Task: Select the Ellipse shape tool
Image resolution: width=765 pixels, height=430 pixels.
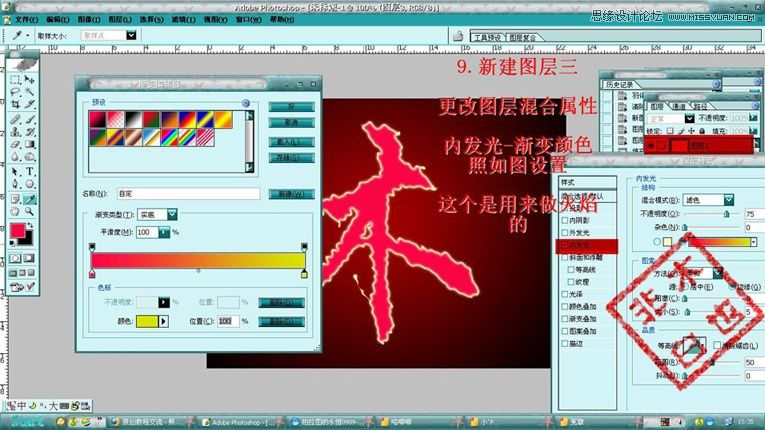Action: (30, 184)
